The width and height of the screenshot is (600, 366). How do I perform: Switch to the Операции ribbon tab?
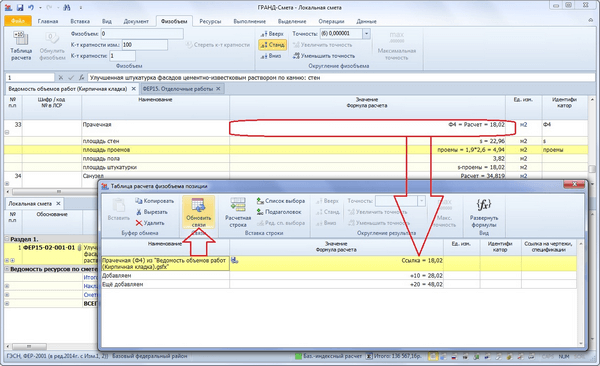tap(331, 21)
